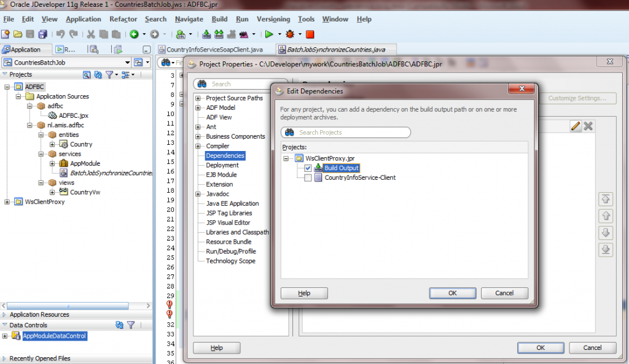Click the Debug ladybug icon
Image resolution: width=629 pixels, height=364 pixels.
click(x=290, y=34)
